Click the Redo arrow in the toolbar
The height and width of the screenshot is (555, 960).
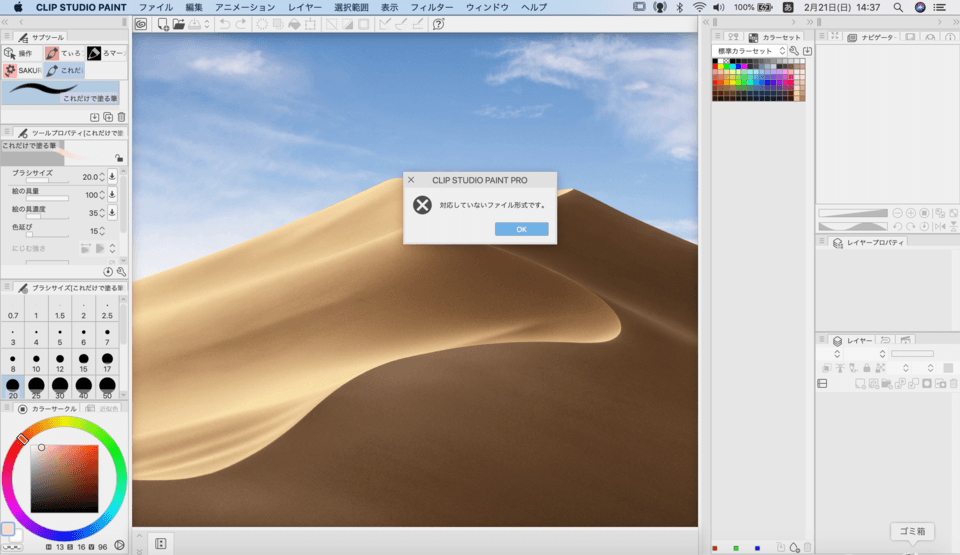point(241,24)
